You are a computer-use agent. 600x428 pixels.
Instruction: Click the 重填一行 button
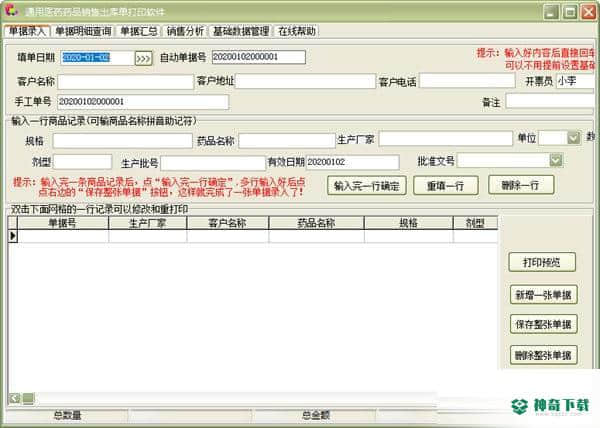[446, 186]
